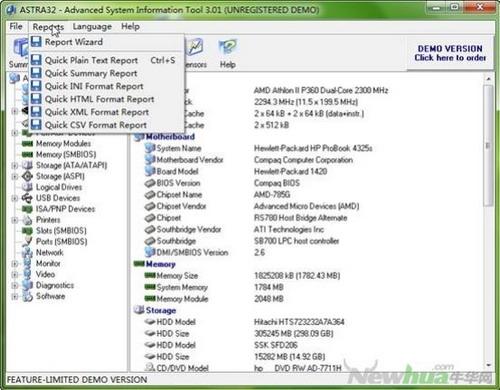Expand the Printers node
The image size is (500, 390).
tap(14, 220)
